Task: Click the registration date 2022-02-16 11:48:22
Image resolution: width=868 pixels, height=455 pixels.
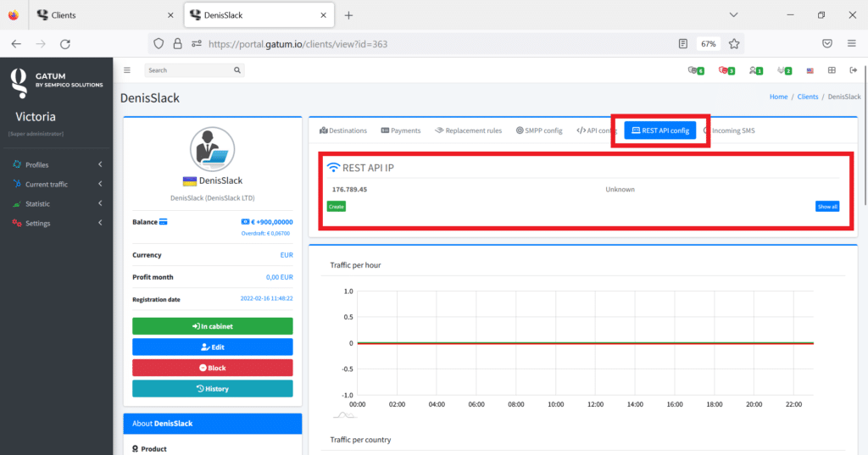Action: (x=267, y=298)
